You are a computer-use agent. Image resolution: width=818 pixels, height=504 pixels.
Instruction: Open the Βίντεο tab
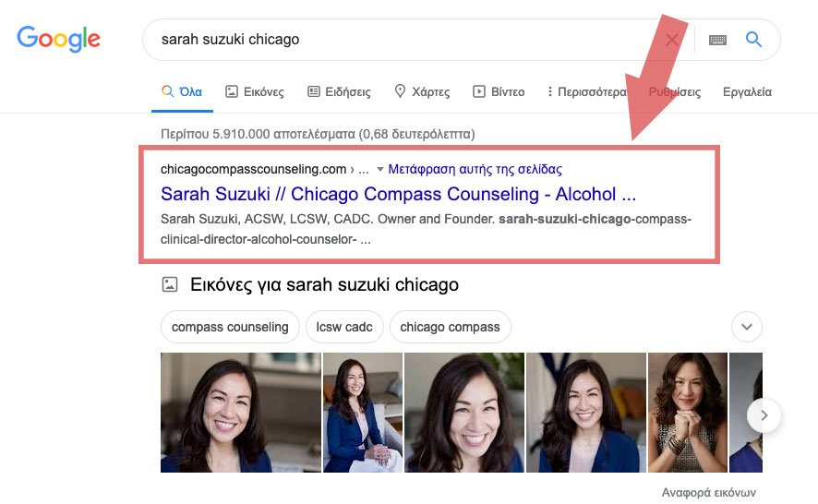point(499,91)
